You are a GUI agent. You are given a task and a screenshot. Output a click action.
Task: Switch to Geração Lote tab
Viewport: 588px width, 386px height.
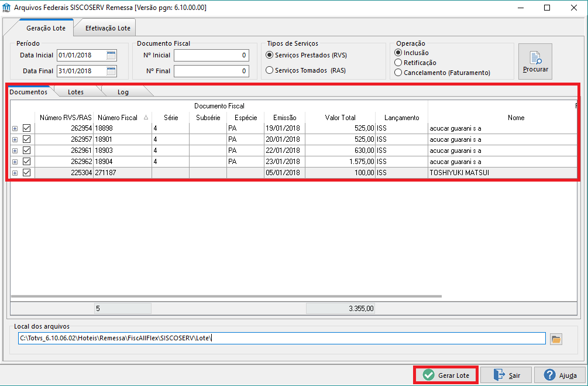click(x=46, y=28)
